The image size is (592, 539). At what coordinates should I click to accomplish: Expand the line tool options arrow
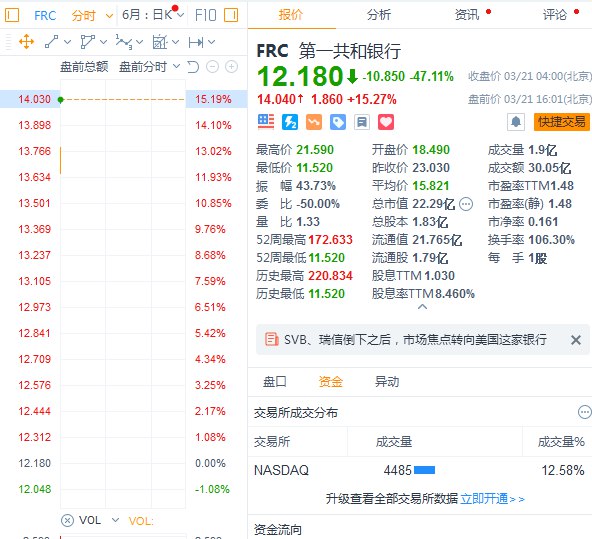coord(68,42)
